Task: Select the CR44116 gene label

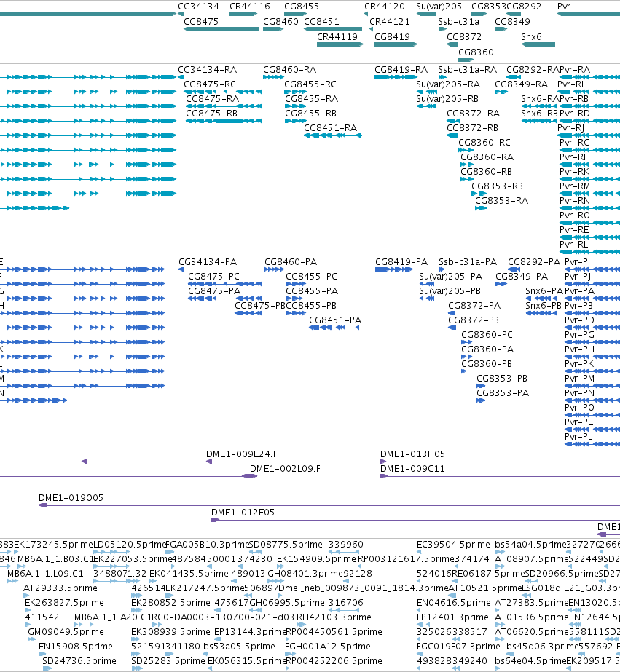Action: tap(250, 7)
